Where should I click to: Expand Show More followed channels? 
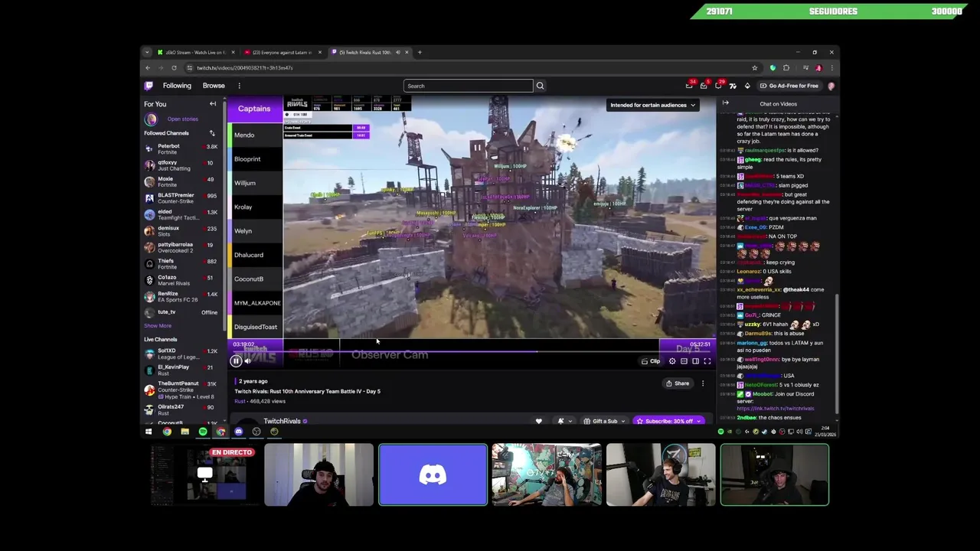[x=158, y=326]
